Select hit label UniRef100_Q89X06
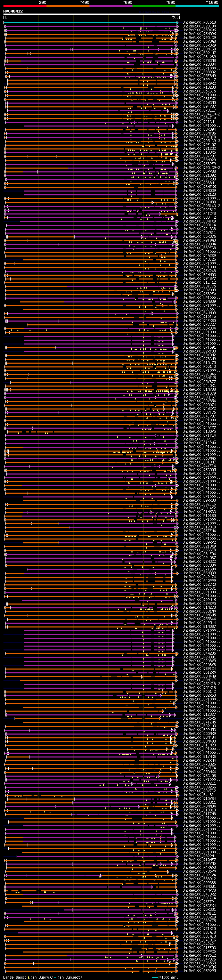 pyautogui.click(x=199, y=30)
